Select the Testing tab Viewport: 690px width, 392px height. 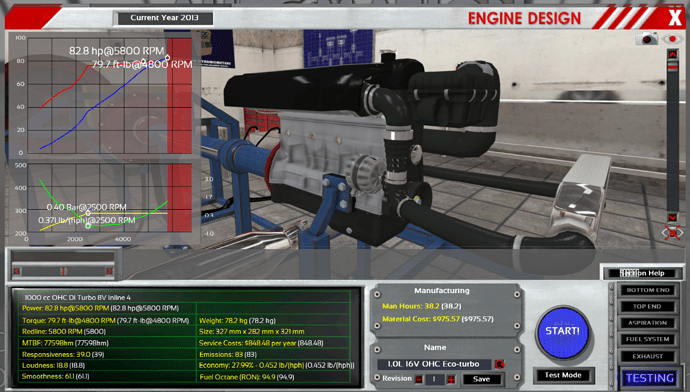[x=650, y=378]
